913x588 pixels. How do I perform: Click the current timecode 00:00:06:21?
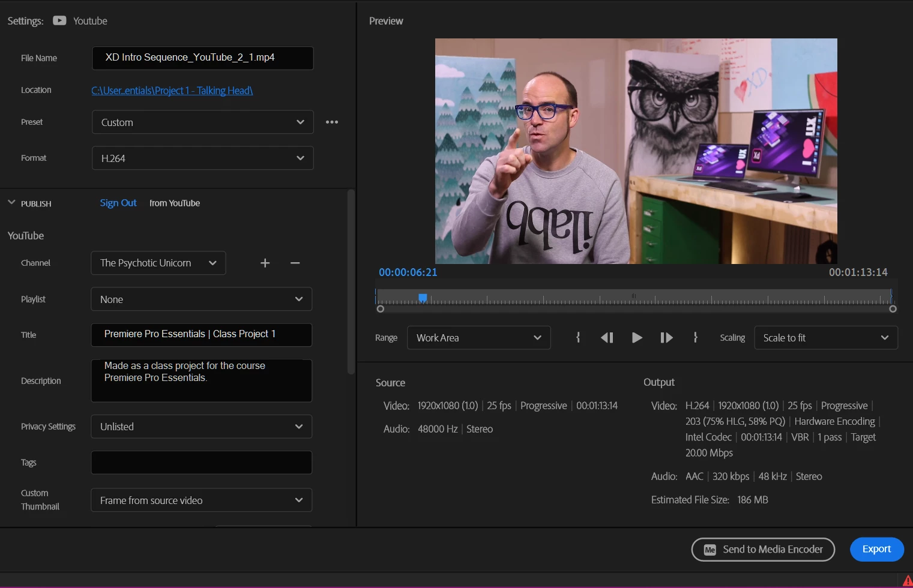coord(408,272)
